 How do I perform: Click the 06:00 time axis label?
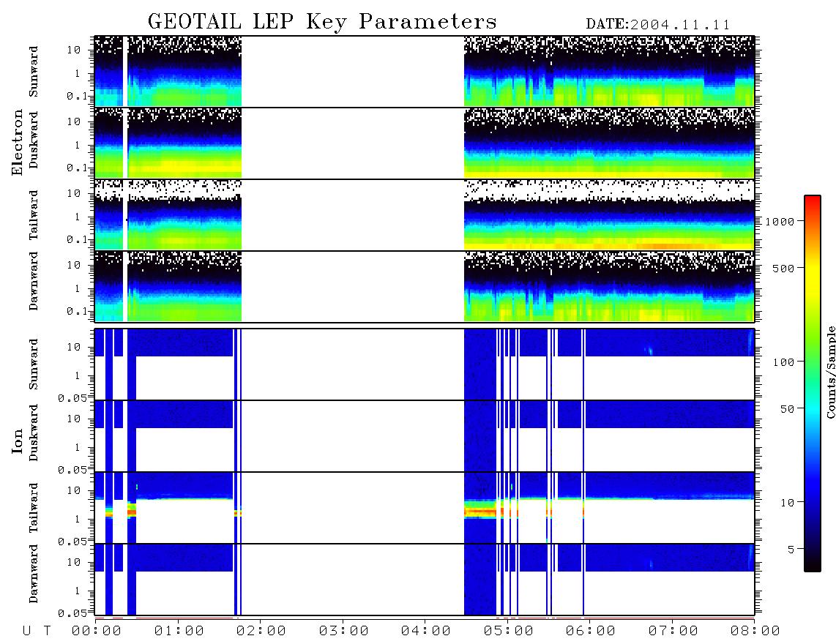(591, 632)
